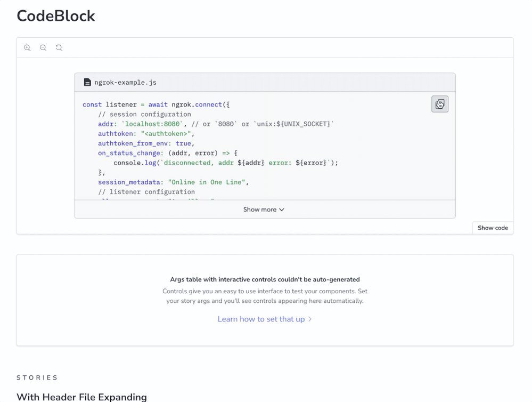Click the Args table couldn't be auto-generated message
This screenshot has height=402, width=532.
[265, 279]
